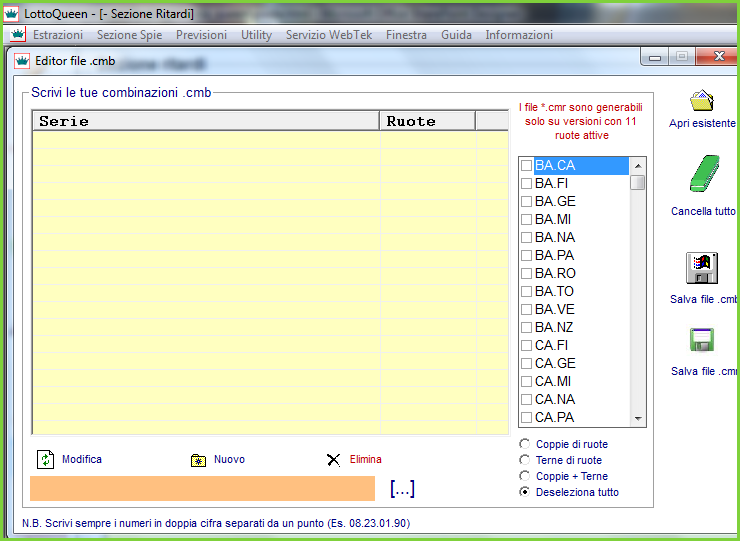This screenshot has width=740, height=541.
Task: Click the LottoQueen crown icon in title bar
Action: coord(11,14)
